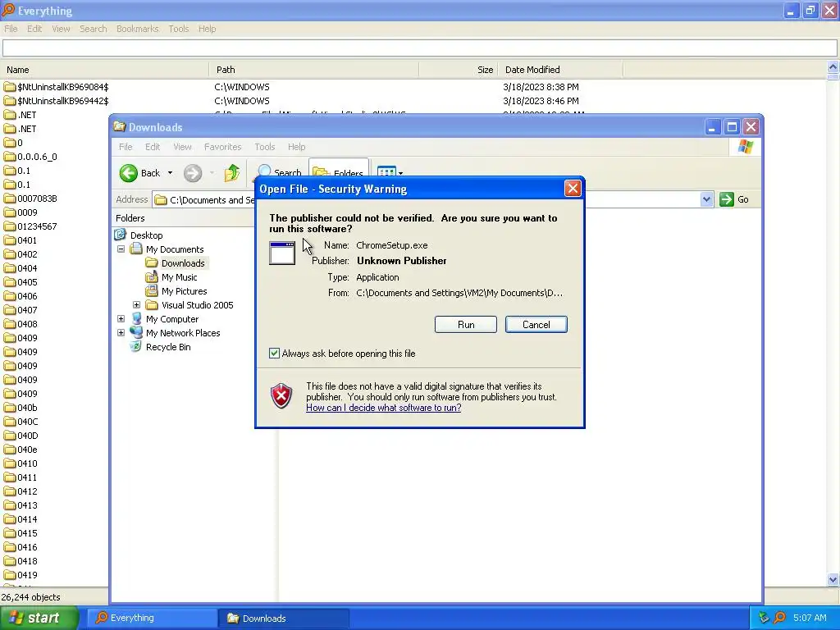Click the Go button next to address bar
Image resolution: width=840 pixels, height=630 pixels.
click(734, 199)
